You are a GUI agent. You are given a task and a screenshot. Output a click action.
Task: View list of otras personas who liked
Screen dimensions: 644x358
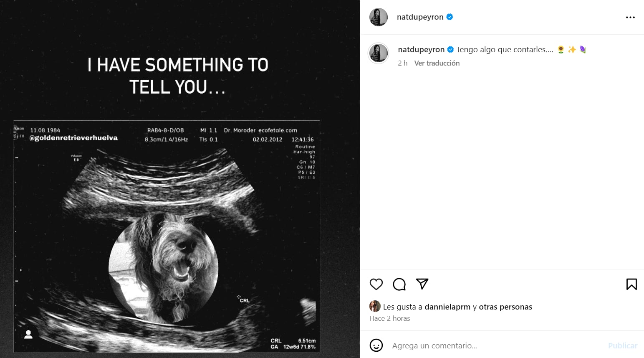(x=505, y=307)
